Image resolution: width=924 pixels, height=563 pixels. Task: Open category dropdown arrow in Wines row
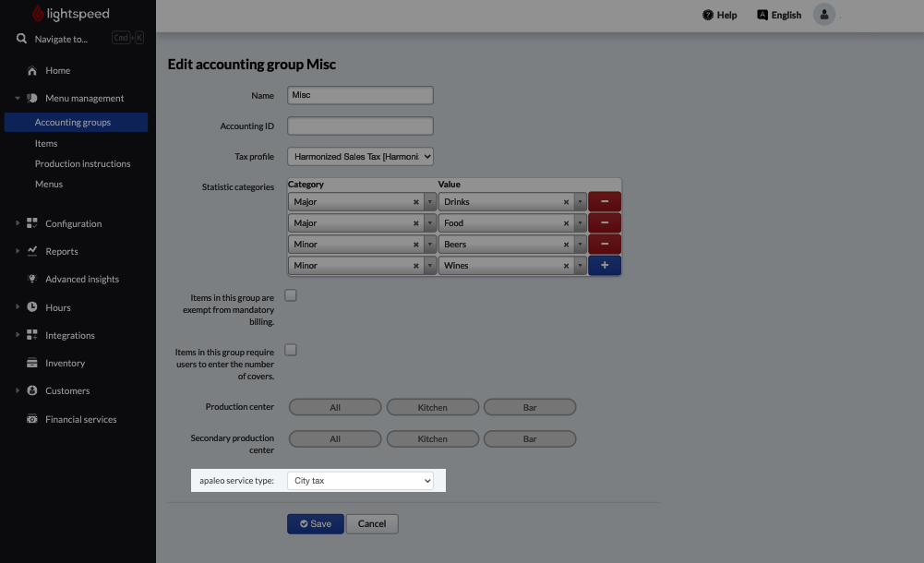click(x=429, y=266)
